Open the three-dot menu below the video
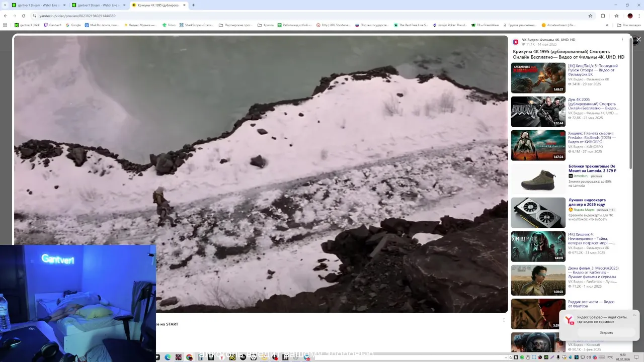 click(504, 320)
